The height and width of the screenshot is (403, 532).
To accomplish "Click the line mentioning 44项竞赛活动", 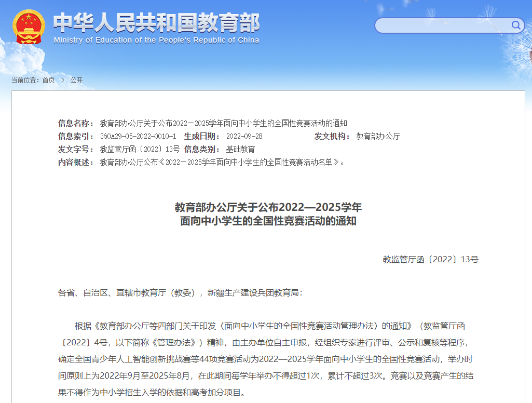I will coord(265,359).
